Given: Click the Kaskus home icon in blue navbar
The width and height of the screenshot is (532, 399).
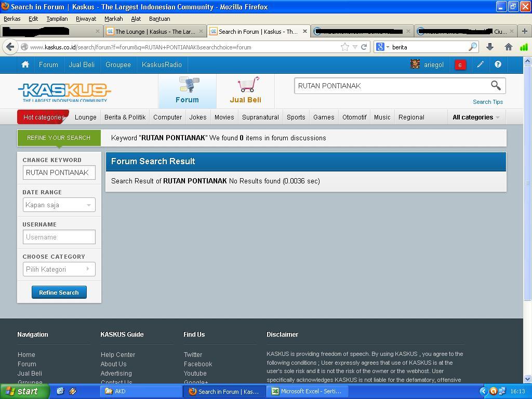Looking at the screenshot, I should pos(25,64).
